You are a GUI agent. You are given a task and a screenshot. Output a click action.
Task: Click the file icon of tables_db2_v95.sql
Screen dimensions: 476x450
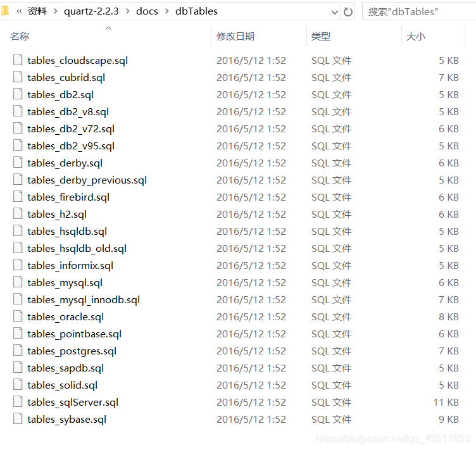click(18, 145)
